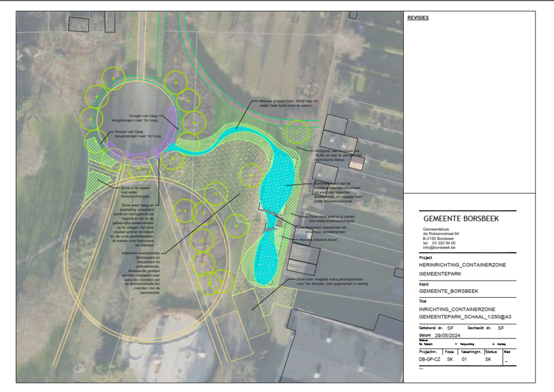Image resolution: width=554 pixels, height=392 pixels.
Task: Select the date 29/05/2024
Action: 448,335
